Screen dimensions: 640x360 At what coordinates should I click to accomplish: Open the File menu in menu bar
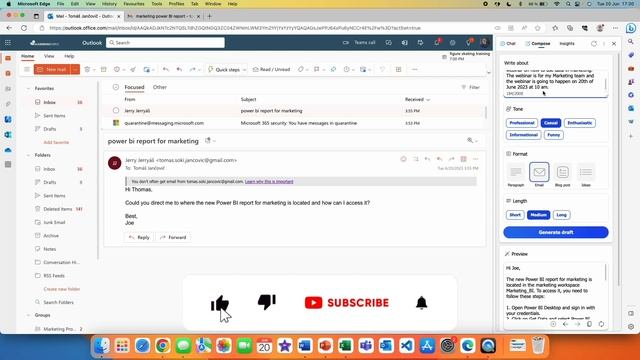(60, 4)
